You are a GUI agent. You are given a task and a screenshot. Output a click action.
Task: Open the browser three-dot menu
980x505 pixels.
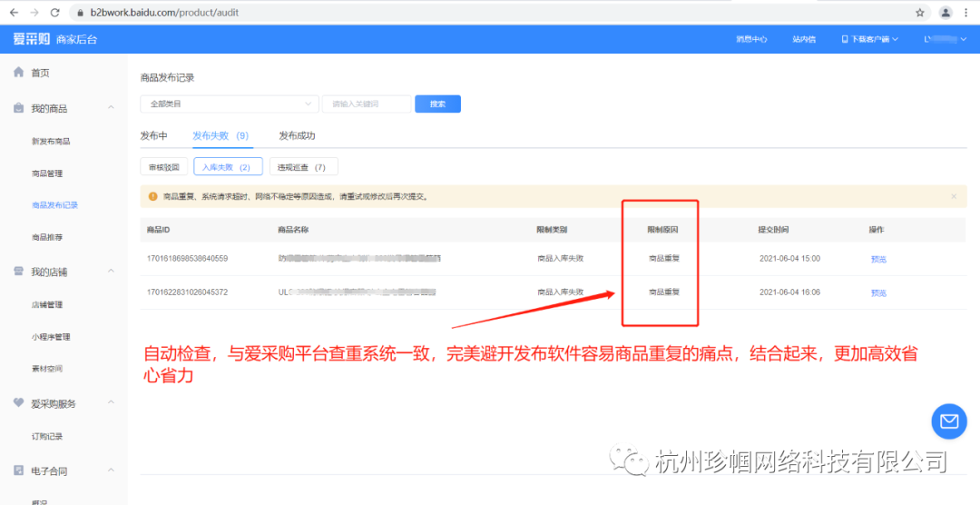click(967, 13)
